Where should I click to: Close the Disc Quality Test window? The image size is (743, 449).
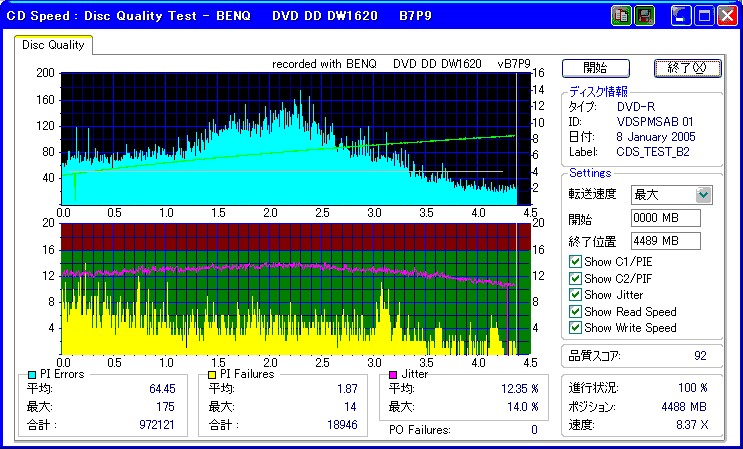click(727, 16)
